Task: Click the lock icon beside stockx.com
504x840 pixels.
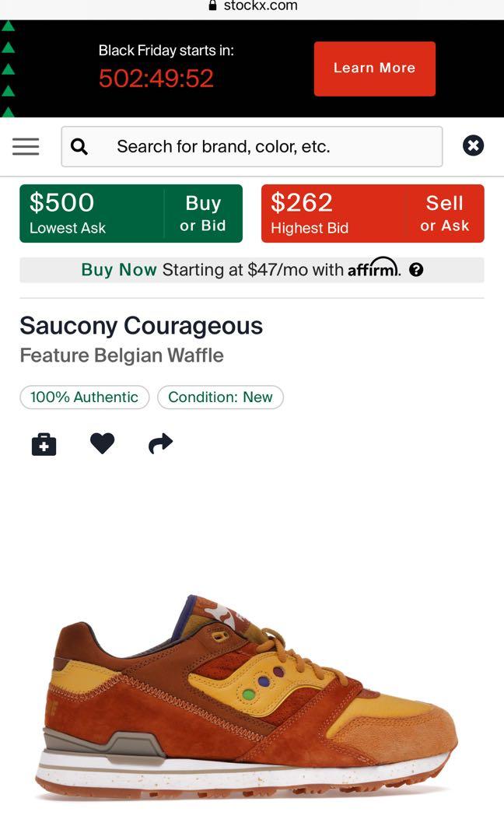Action: coord(212,5)
